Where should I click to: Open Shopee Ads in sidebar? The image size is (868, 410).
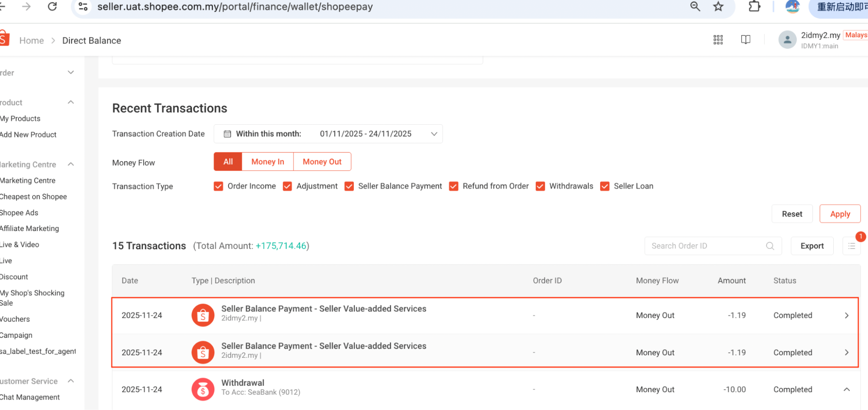click(x=19, y=213)
